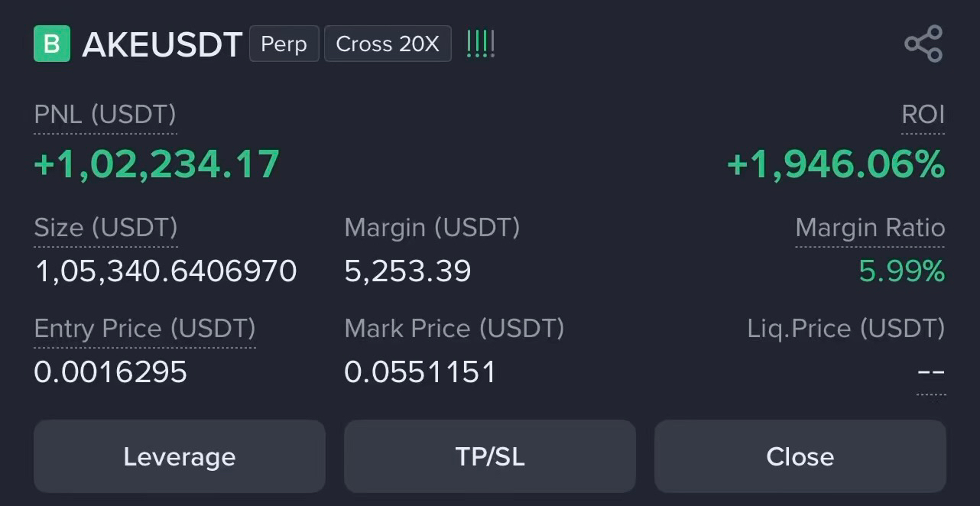Tap the Margin Ratio label

click(x=870, y=228)
